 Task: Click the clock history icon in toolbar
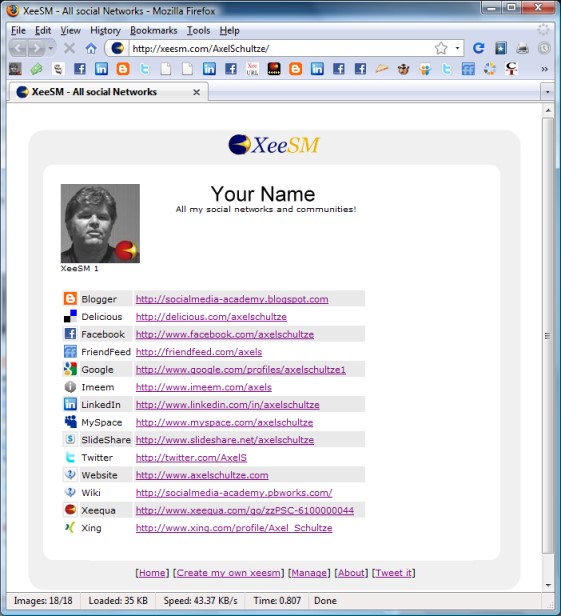pyautogui.click(x=544, y=48)
